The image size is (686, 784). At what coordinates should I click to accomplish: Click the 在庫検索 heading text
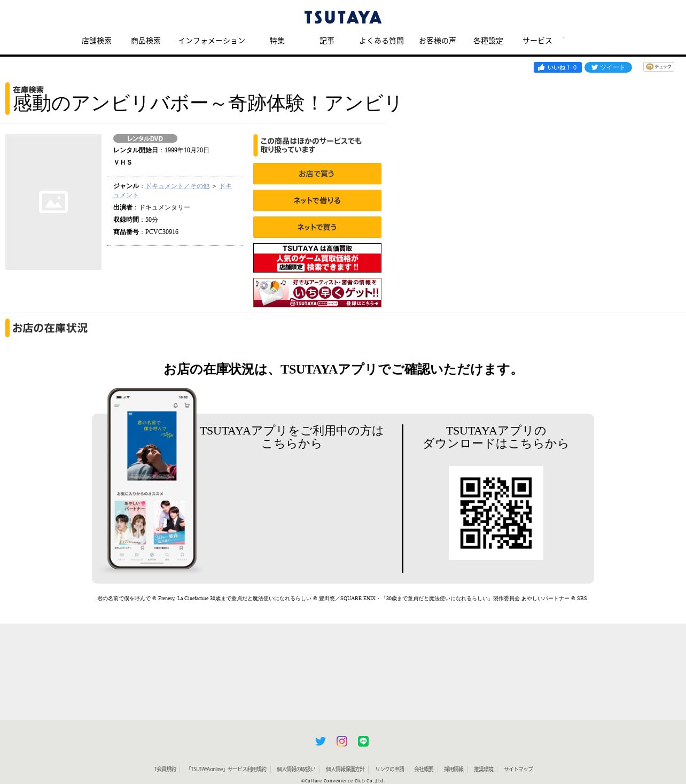tap(28, 90)
